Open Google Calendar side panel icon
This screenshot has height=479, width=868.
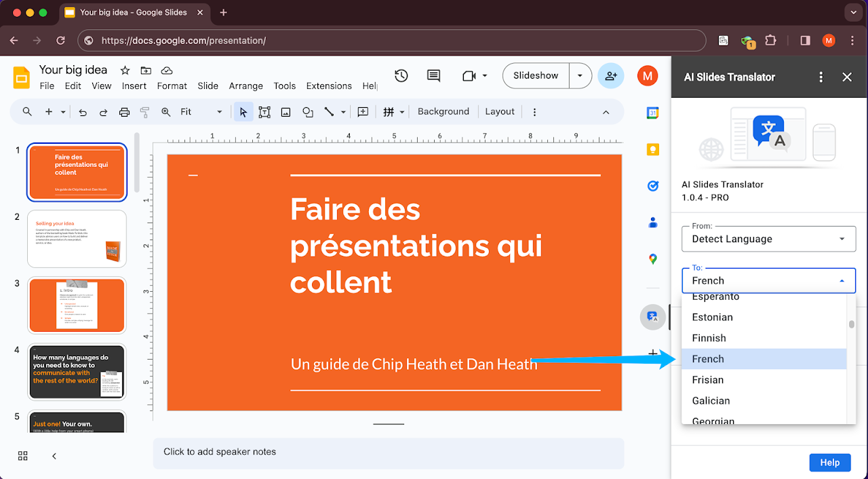(652, 113)
